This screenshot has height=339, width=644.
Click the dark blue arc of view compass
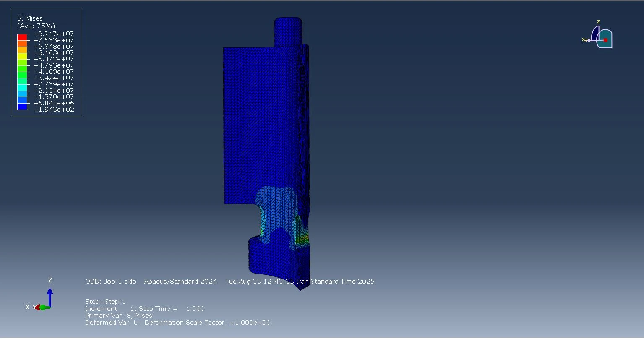point(594,34)
